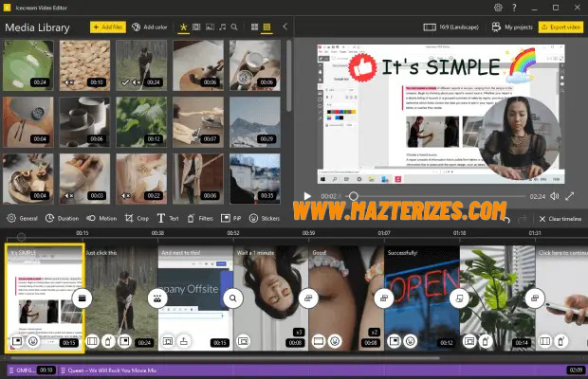This screenshot has height=379, width=588.
Task: Collapse the Media Library panel chevron
Action: pos(285,27)
